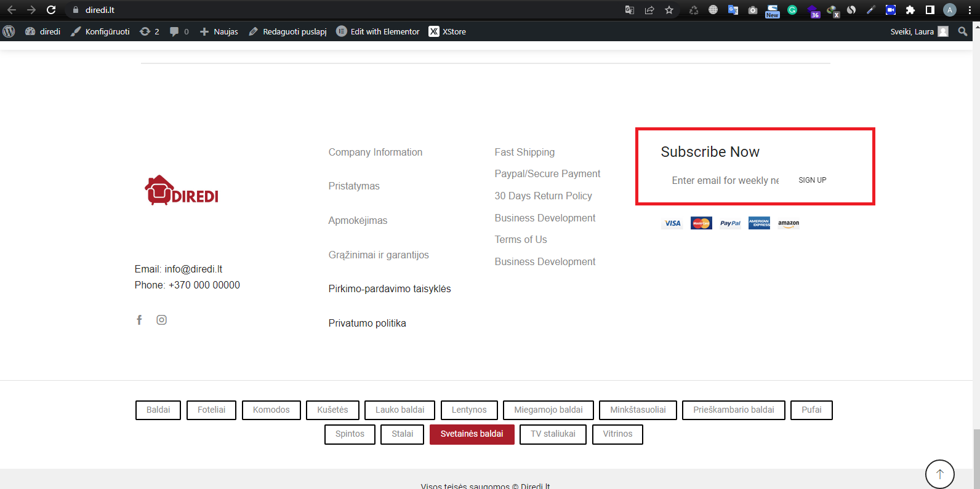
Task: Click the back-to-top arrow button
Action: pyautogui.click(x=939, y=474)
